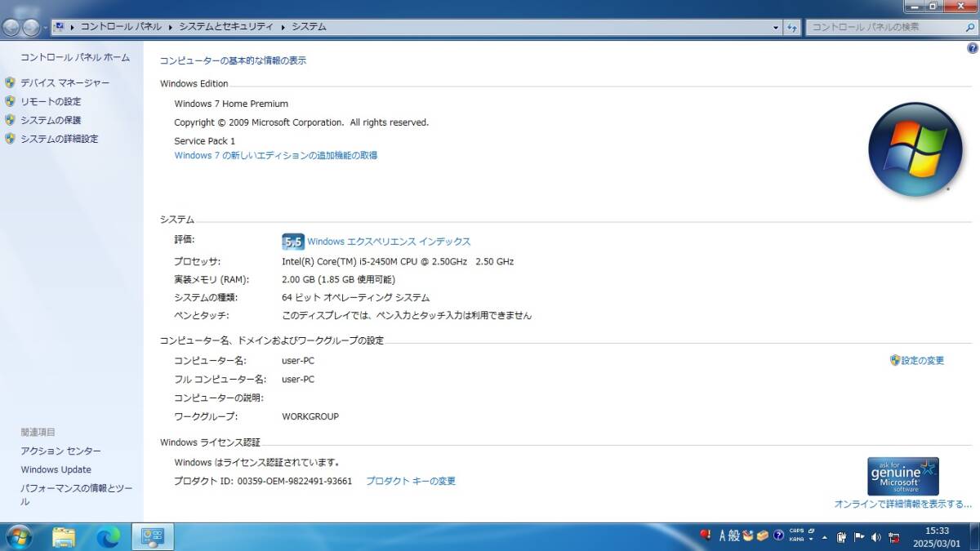
Task: Click the genuine Microsoft software badge
Action: click(x=903, y=477)
